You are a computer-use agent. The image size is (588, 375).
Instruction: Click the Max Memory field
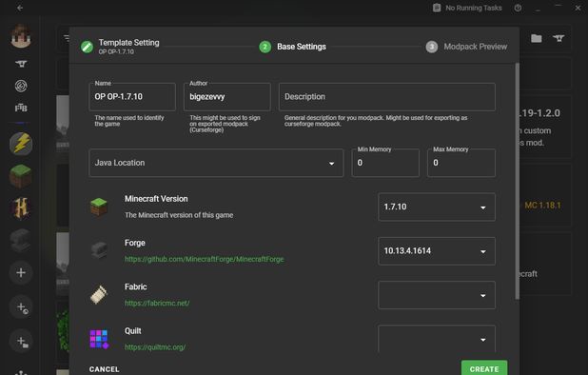point(461,163)
